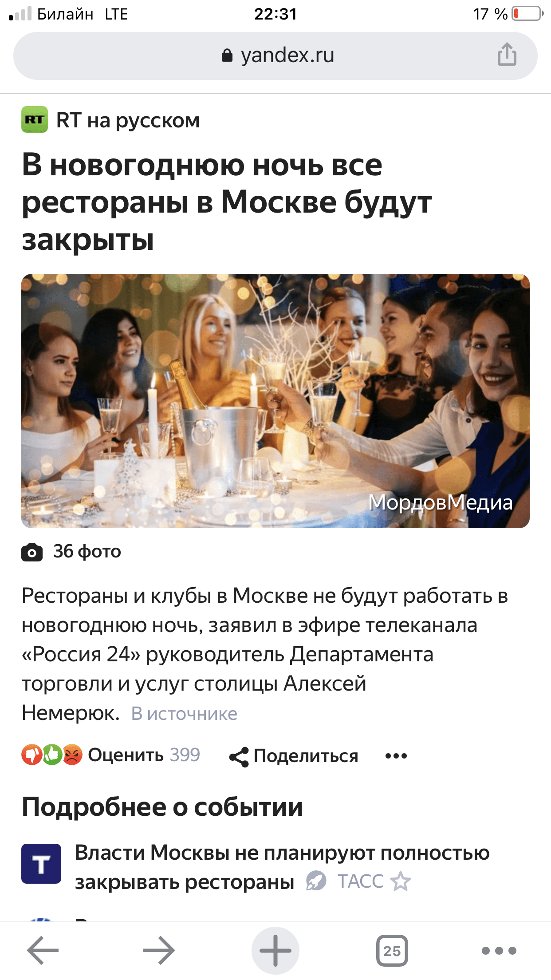Tap the share icon next to Поделиться

click(239, 757)
